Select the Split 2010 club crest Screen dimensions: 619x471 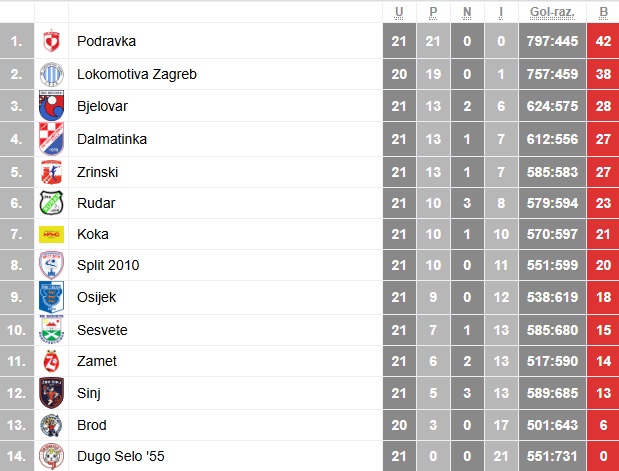[51, 265]
